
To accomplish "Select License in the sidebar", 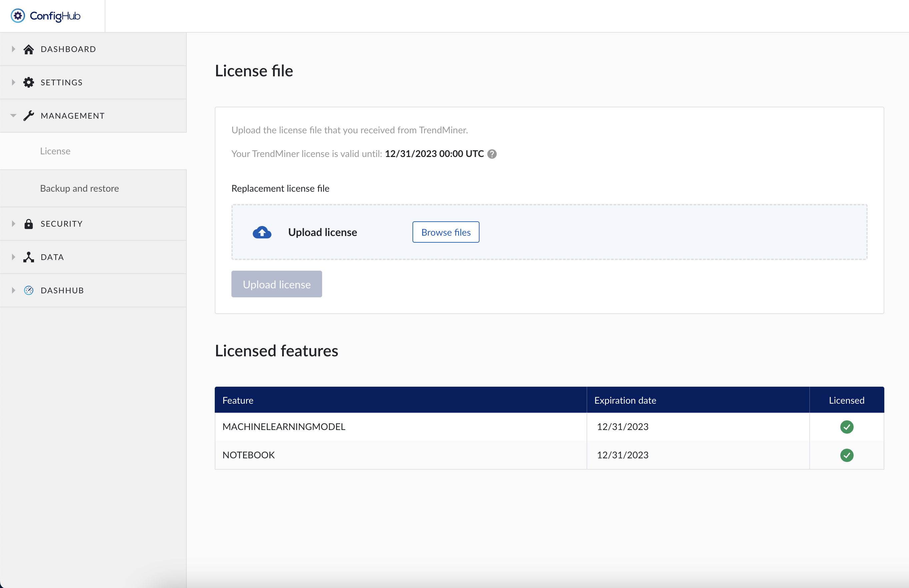I will (93, 151).
